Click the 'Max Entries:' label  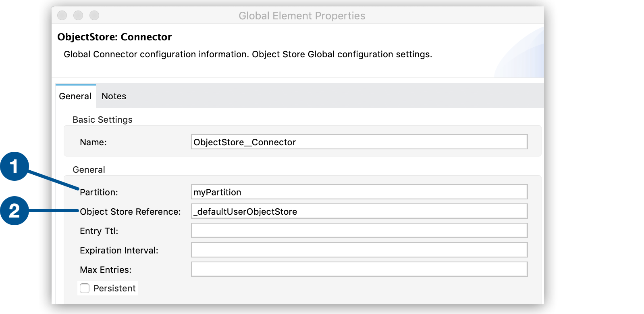click(x=106, y=270)
